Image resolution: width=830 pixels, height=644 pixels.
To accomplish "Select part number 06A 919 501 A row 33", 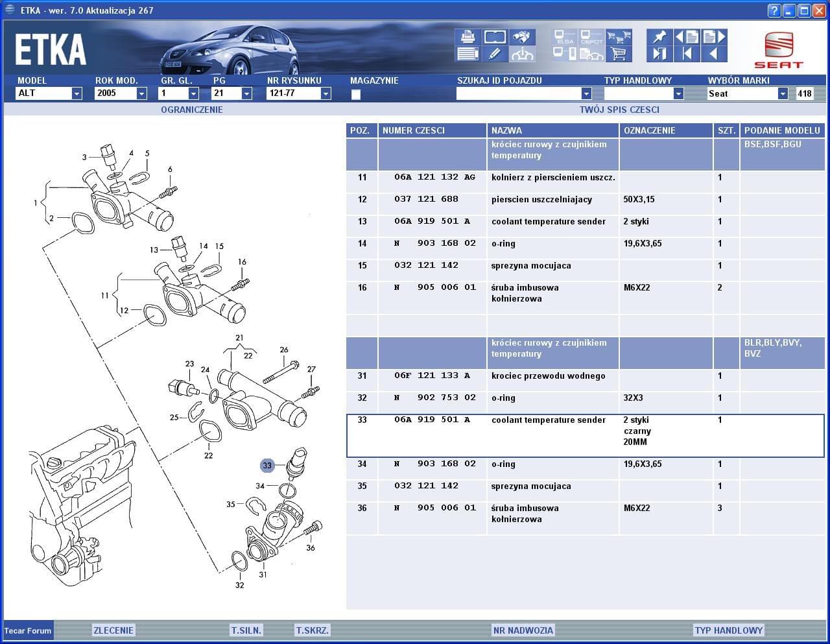I will pyautogui.click(x=432, y=420).
